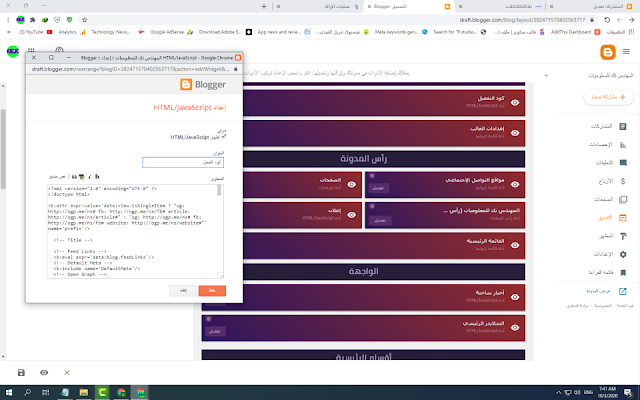
Task: Open the Stats (الإحصاءات) sidebar icon
Action: [623, 144]
